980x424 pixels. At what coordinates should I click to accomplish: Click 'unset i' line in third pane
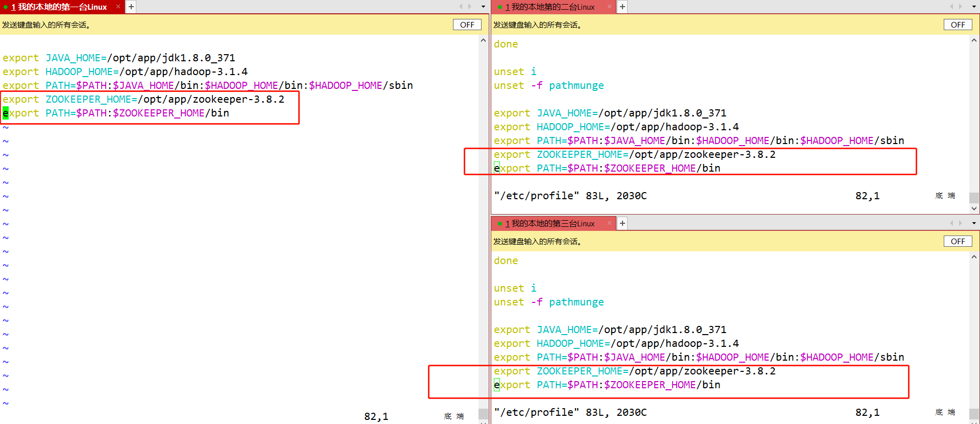(515, 288)
